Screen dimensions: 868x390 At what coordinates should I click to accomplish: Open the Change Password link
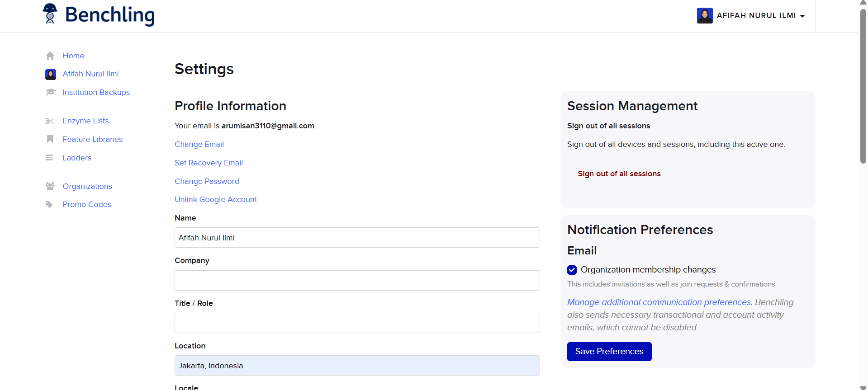(207, 181)
